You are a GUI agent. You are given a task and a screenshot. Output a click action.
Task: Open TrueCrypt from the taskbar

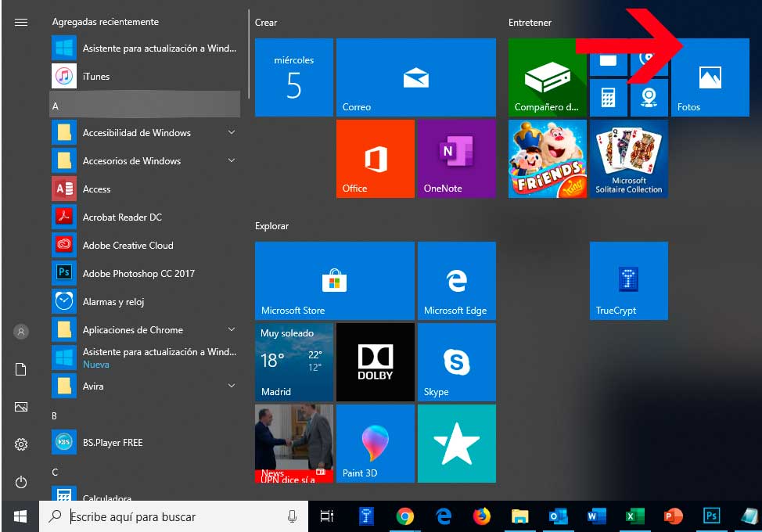(x=366, y=516)
